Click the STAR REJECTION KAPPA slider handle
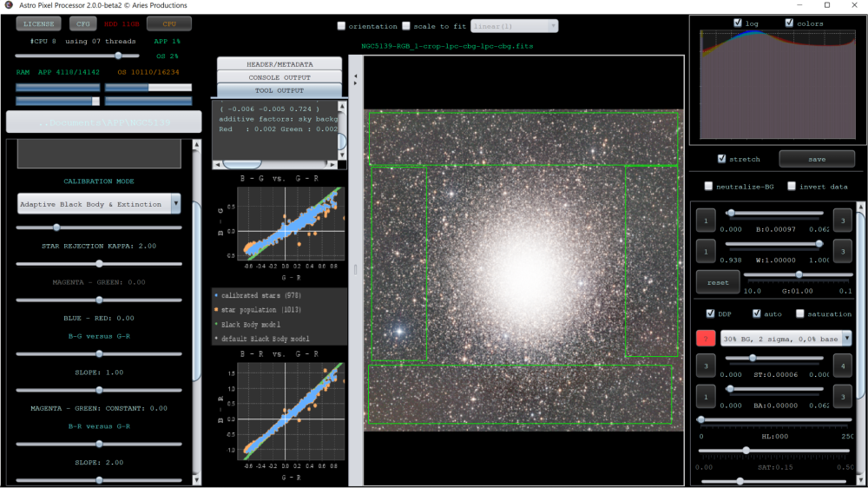Screen dimensions: 868x488 click(56, 228)
